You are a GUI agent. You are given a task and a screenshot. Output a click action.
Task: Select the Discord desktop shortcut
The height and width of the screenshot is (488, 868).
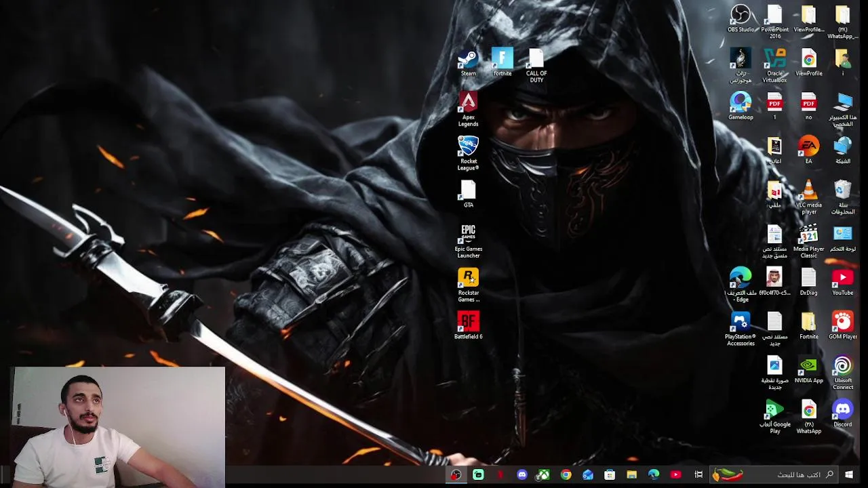[x=842, y=413]
